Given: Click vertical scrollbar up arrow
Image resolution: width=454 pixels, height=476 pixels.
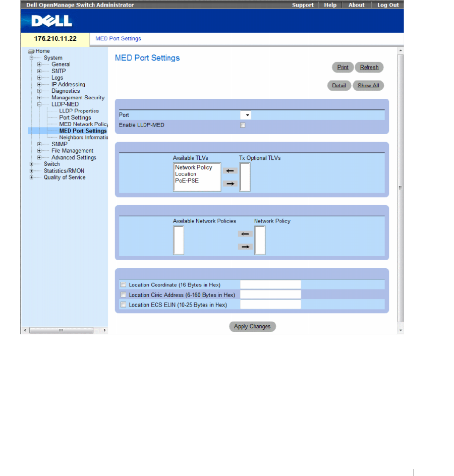Looking at the screenshot, I should [401, 50].
